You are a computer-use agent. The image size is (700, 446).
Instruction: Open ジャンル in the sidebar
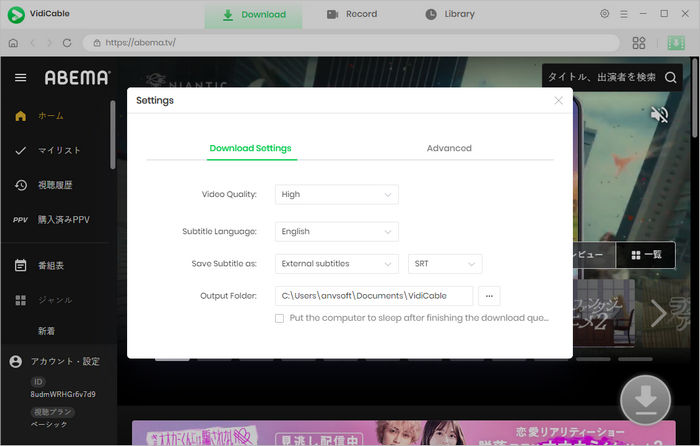tap(56, 300)
